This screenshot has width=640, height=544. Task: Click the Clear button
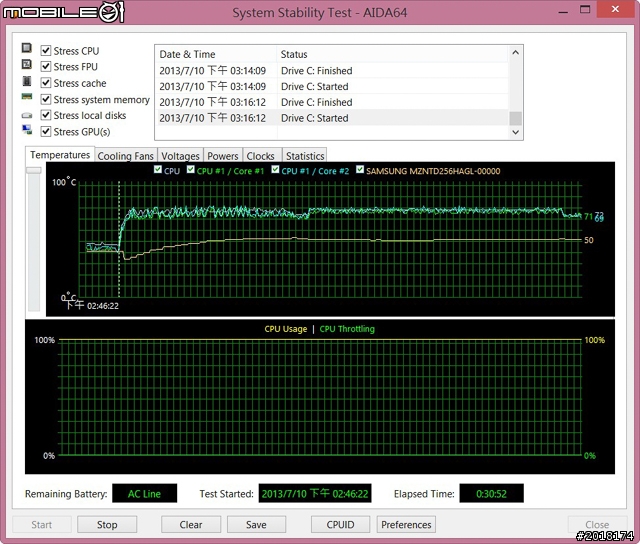(x=191, y=524)
